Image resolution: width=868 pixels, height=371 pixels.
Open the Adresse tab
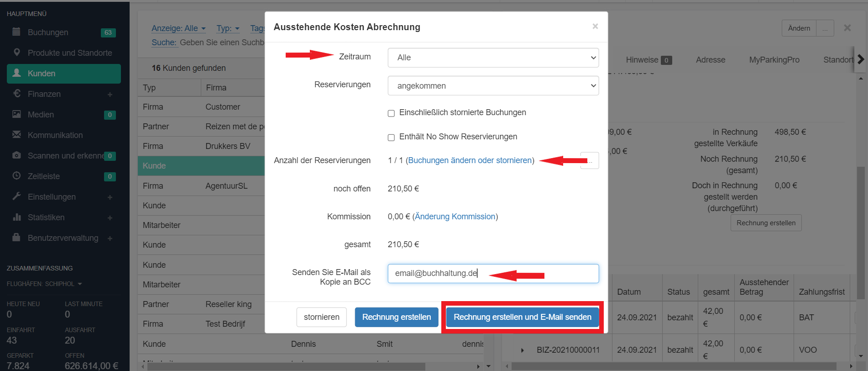tap(711, 60)
